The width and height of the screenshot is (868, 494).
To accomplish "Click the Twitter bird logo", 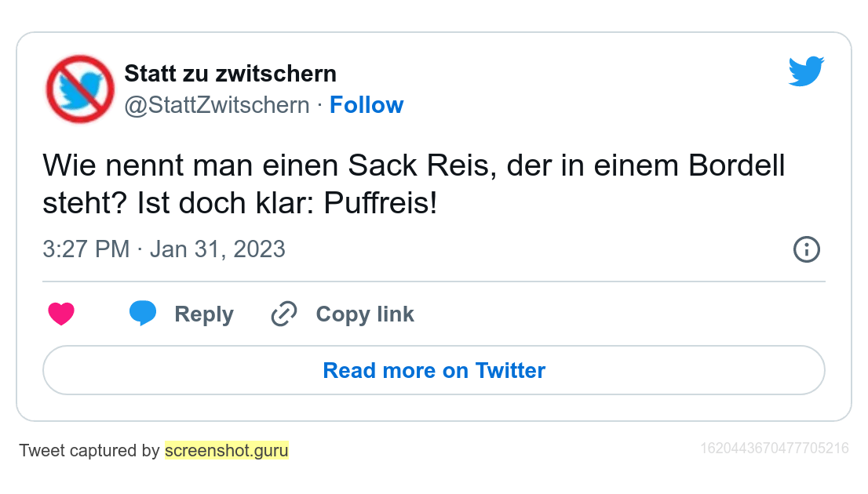I will 806,72.
